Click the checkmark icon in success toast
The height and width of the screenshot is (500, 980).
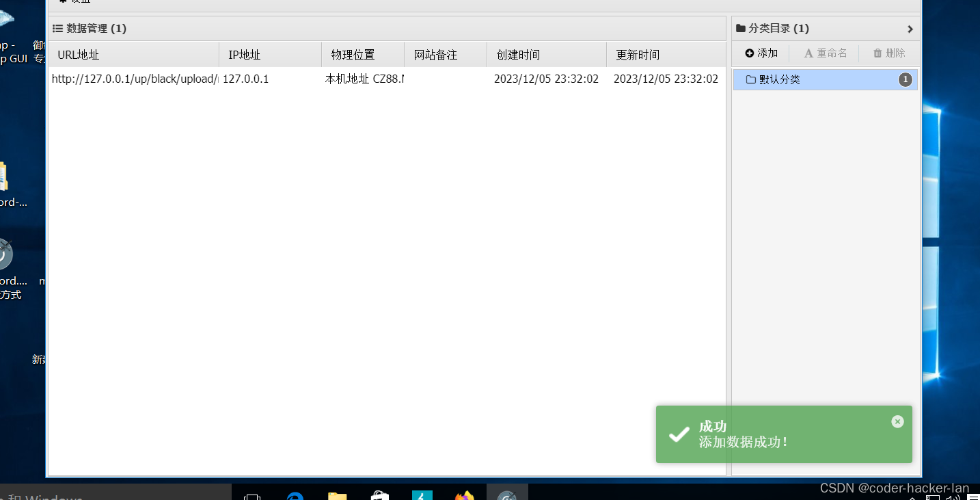click(x=679, y=434)
